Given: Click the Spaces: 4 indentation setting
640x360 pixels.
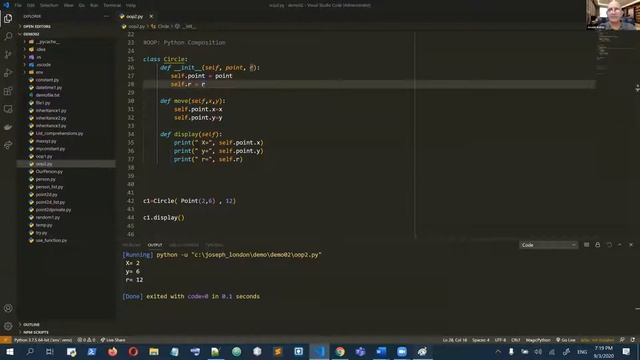Looking at the screenshot, I should (480, 340).
